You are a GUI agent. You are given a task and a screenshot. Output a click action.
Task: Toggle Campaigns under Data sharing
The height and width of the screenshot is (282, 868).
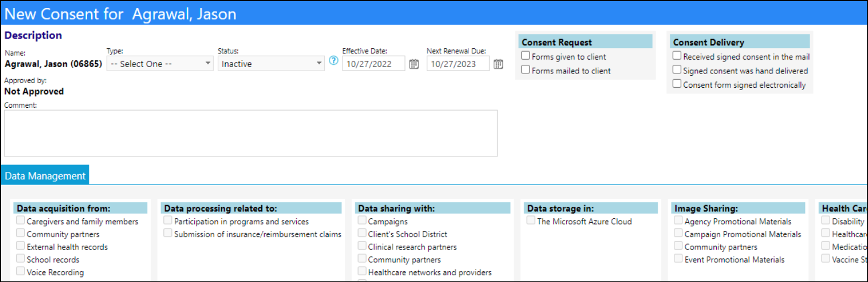(362, 220)
